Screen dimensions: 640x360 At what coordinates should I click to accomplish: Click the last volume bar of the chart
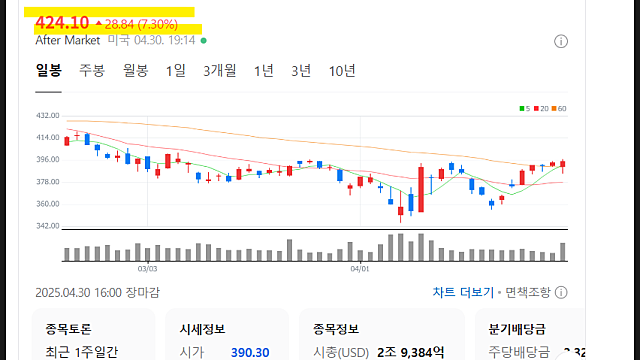point(563,252)
